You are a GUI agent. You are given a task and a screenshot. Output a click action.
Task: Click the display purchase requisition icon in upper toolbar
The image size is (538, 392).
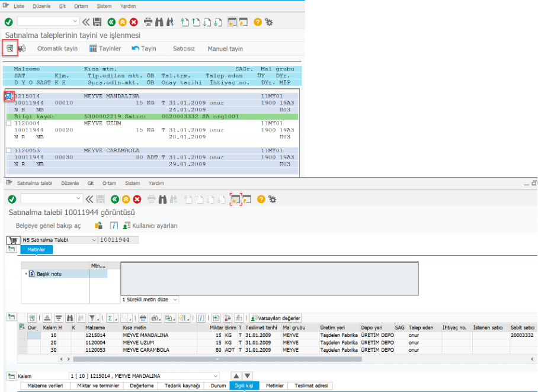(x=9, y=48)
